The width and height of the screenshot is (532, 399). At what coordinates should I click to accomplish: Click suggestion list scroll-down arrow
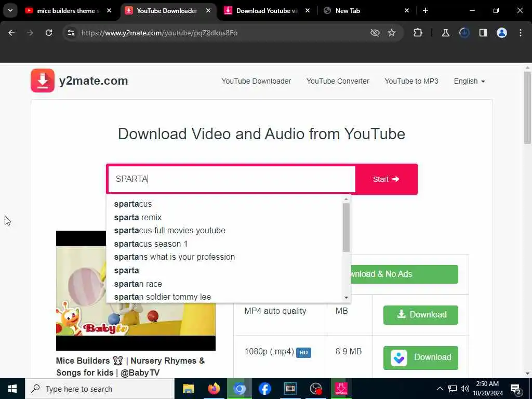pos(346,298)
